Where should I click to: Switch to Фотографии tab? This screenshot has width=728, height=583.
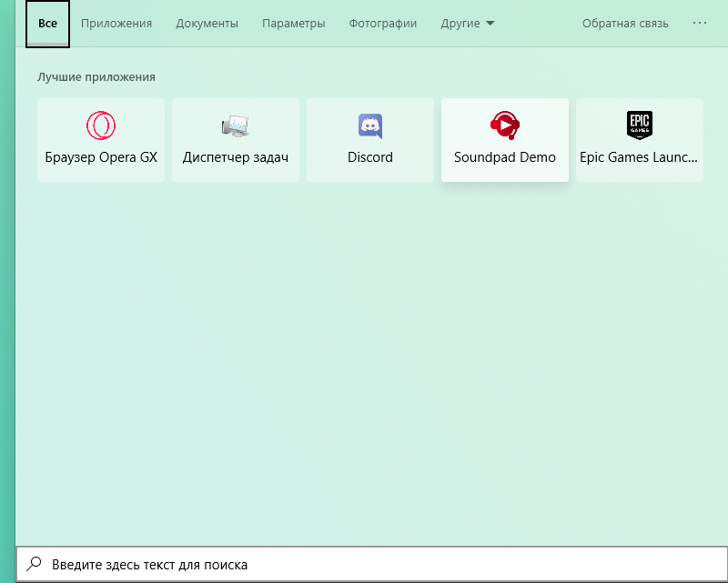tap(383, 24)
